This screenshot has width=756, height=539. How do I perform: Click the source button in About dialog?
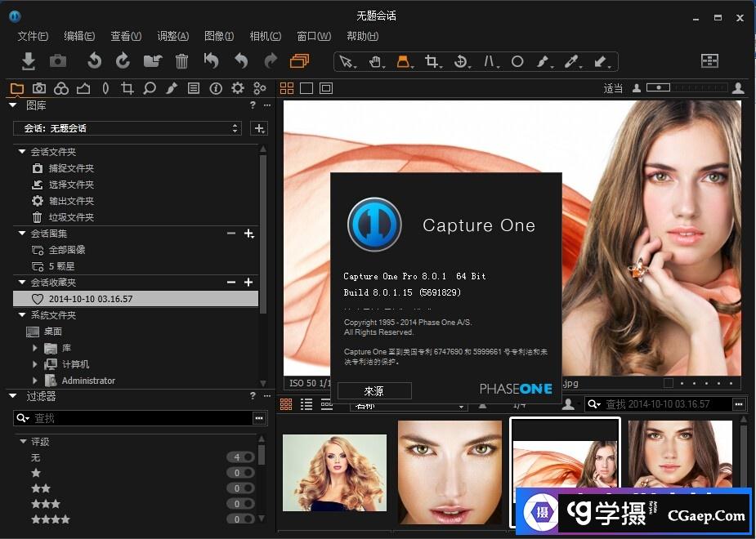(374, 391)
